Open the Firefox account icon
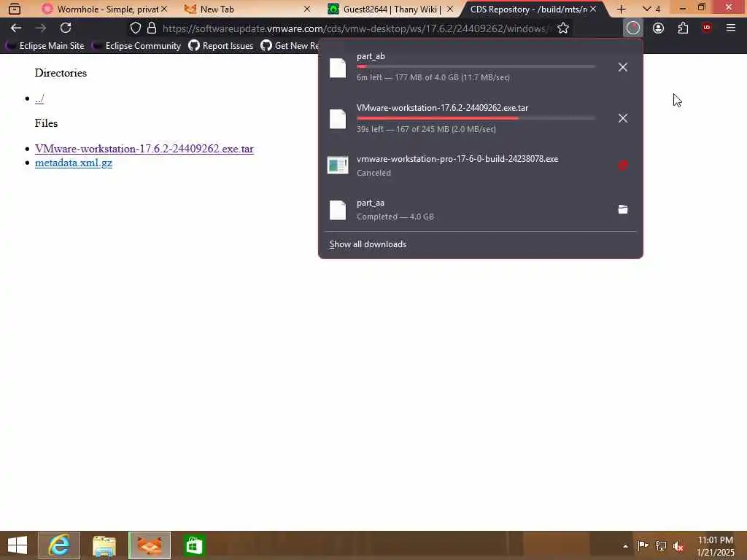Image resolution: width=747 pixels, height=560 pixels. point(659,28)
